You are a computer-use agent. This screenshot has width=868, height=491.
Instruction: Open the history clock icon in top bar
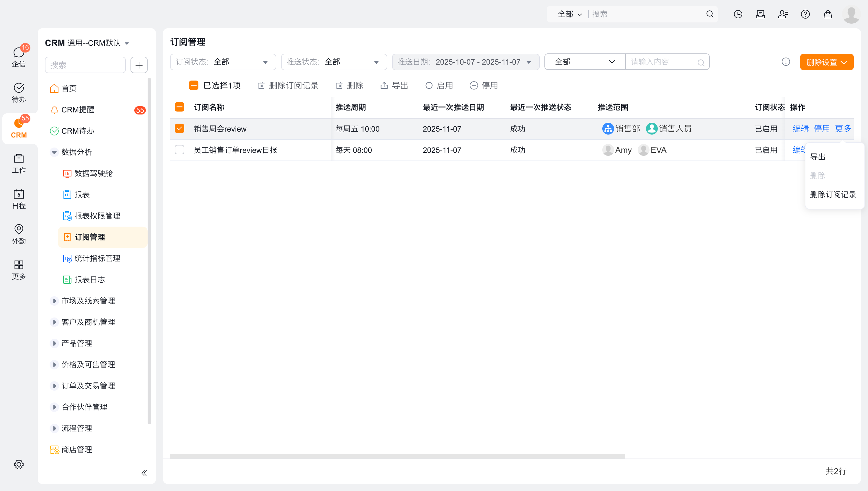pyautogui.click(x=738, y=14)
